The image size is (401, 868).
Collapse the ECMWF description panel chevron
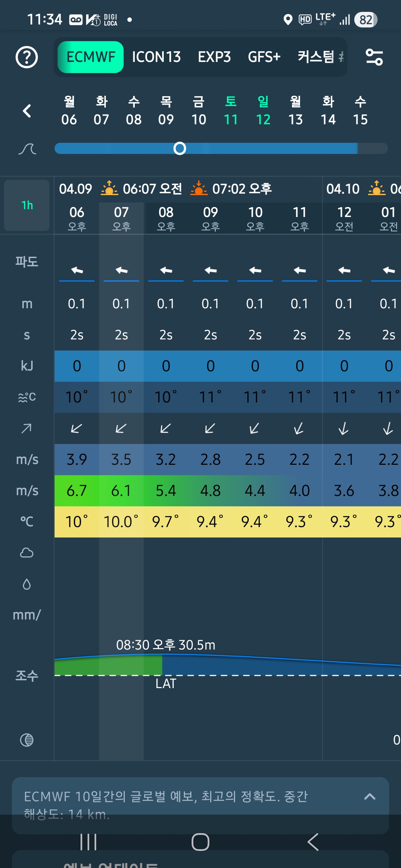pyautogui.click(x=369, y=796)
